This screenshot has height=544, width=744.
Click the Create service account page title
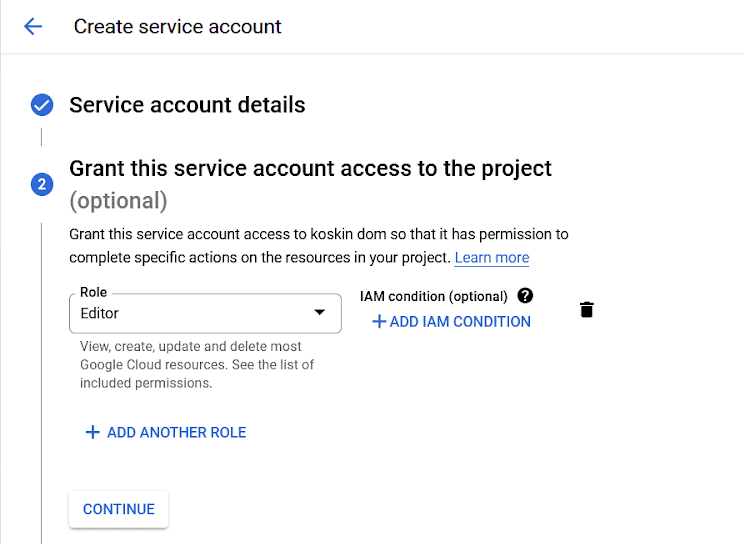[x=178, y=27]
